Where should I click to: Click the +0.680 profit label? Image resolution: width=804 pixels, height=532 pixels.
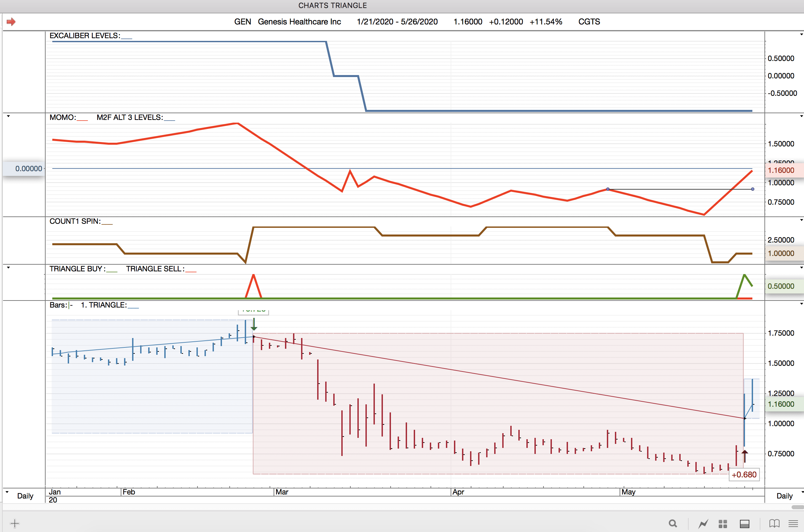pos(744,474)
